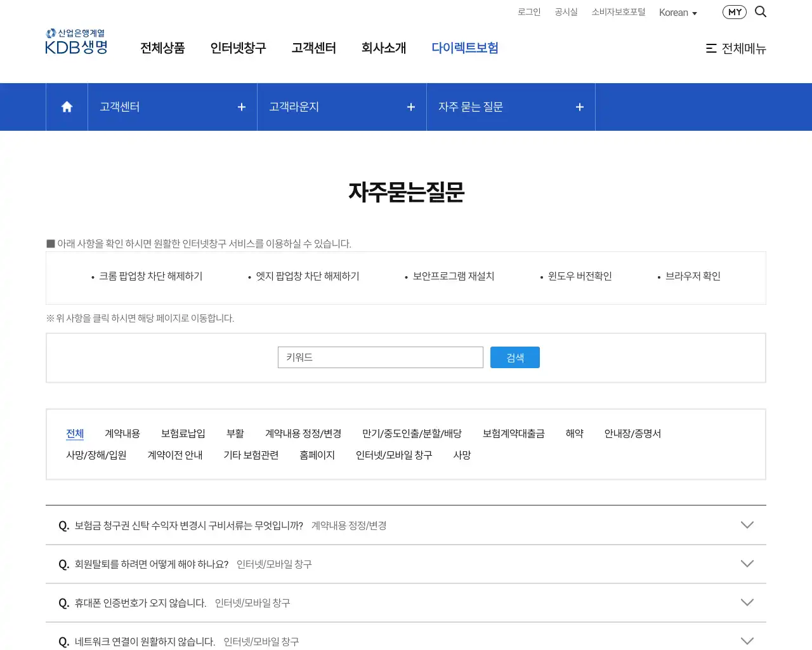Viewport: 812px width, 650px height.
Task: Select the 다이렉트보험 menu item
Action: coord(465,48)
